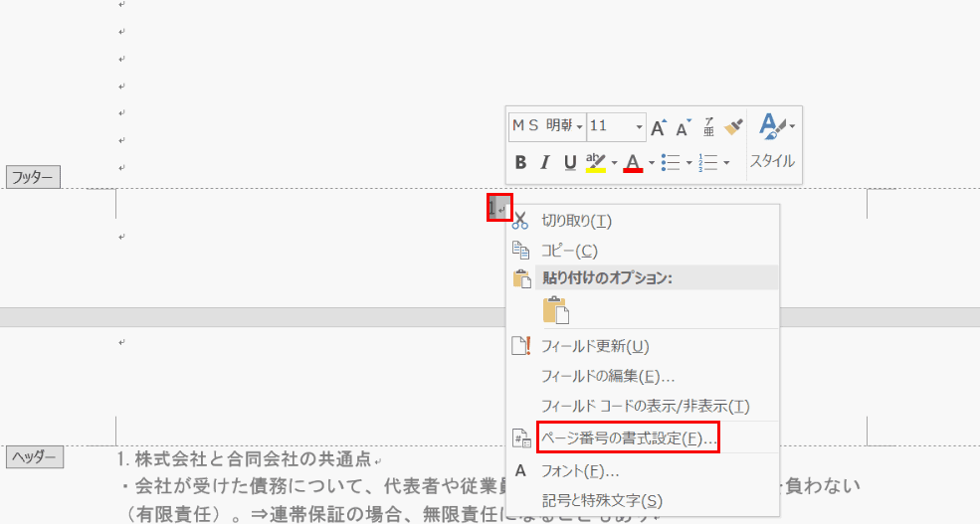Screen dimensions: 980x524
Task: Select フィールド更新 in the context menu
Action: 595,346
